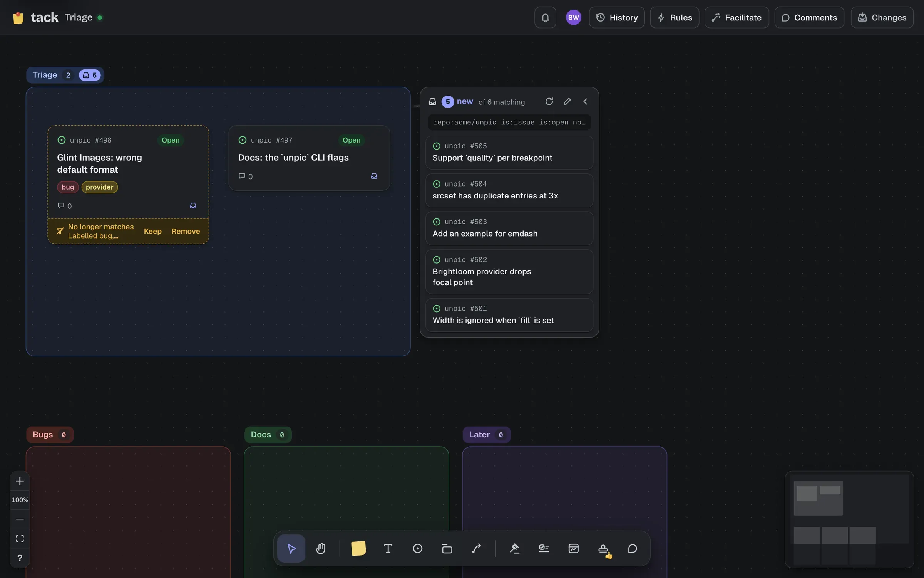Click the checklist tool icon
Image resolution: width=924 pixels, height=578 pixels.
pyautogui.click(x=544, y=548)
